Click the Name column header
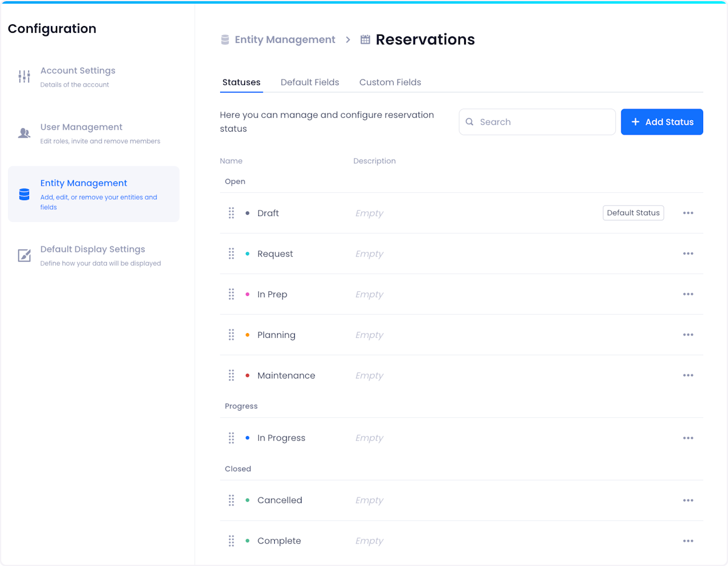This screenshot has width=728, height=566. coord(231,161)
